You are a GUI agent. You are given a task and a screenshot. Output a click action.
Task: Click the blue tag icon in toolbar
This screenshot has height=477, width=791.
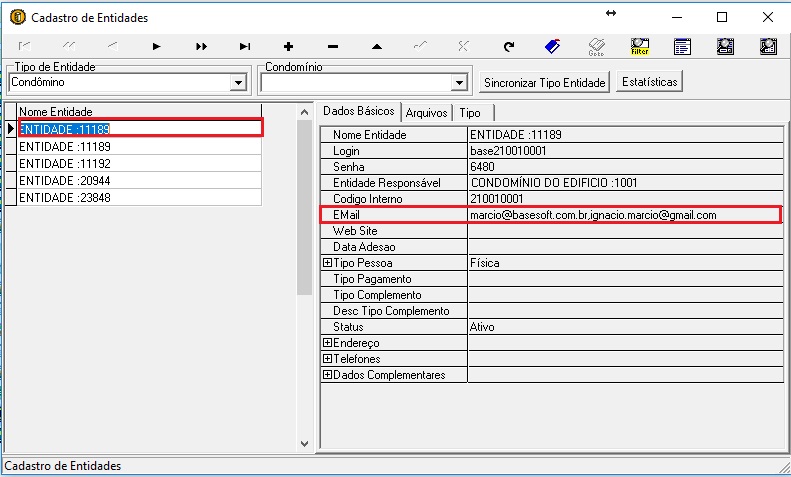click(552, 46)
